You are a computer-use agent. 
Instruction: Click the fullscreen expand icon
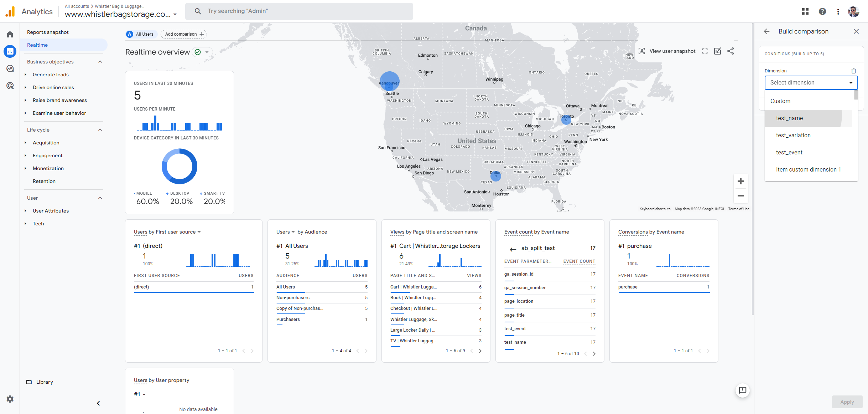point(705,51)
